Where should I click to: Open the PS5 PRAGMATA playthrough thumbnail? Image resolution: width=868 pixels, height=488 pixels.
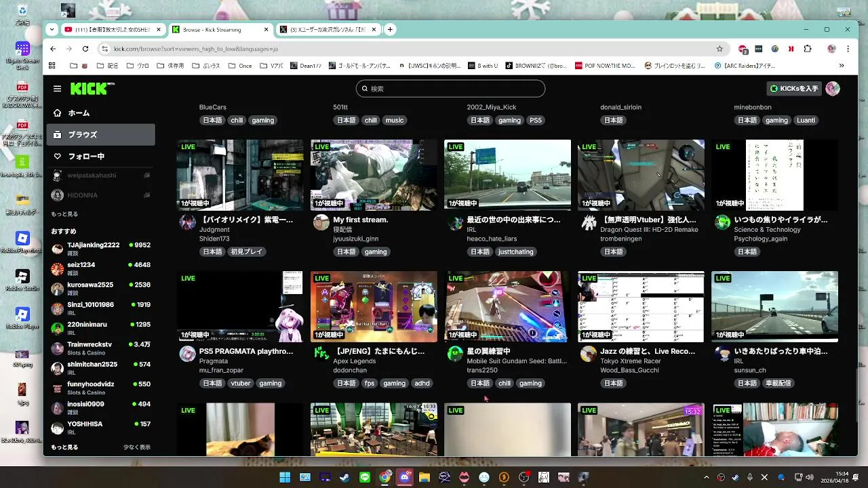240,306
